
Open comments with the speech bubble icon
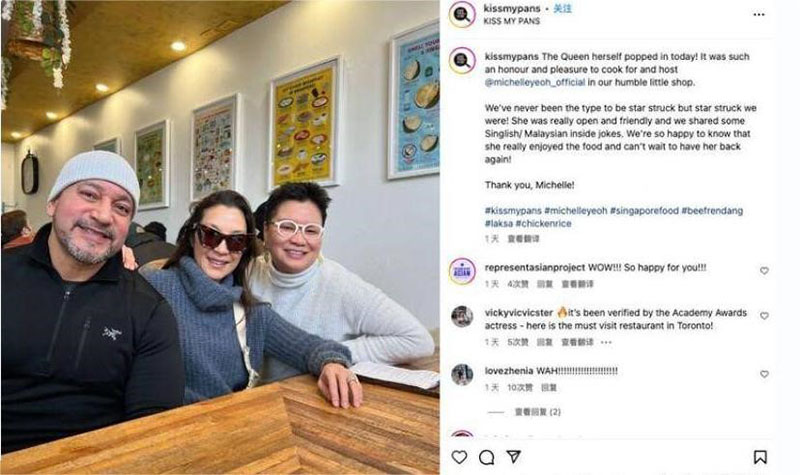point(486,457)
